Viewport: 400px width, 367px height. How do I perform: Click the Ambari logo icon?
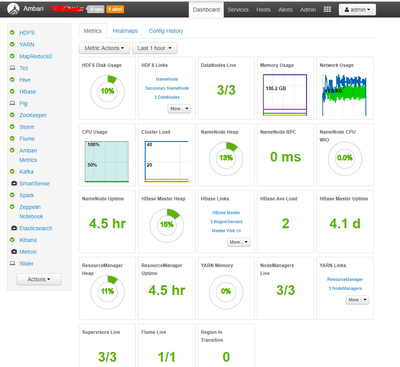pos(13,9)
